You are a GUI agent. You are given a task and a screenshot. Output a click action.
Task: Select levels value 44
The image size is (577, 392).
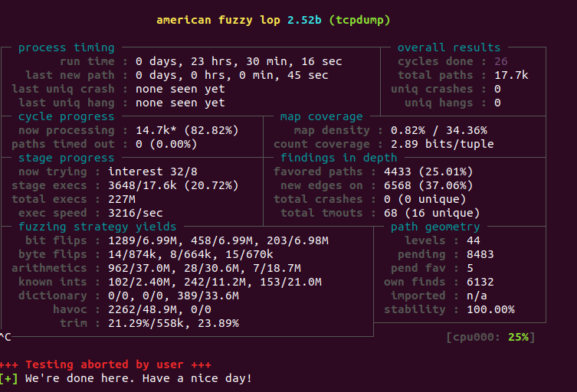coord(474,240)
